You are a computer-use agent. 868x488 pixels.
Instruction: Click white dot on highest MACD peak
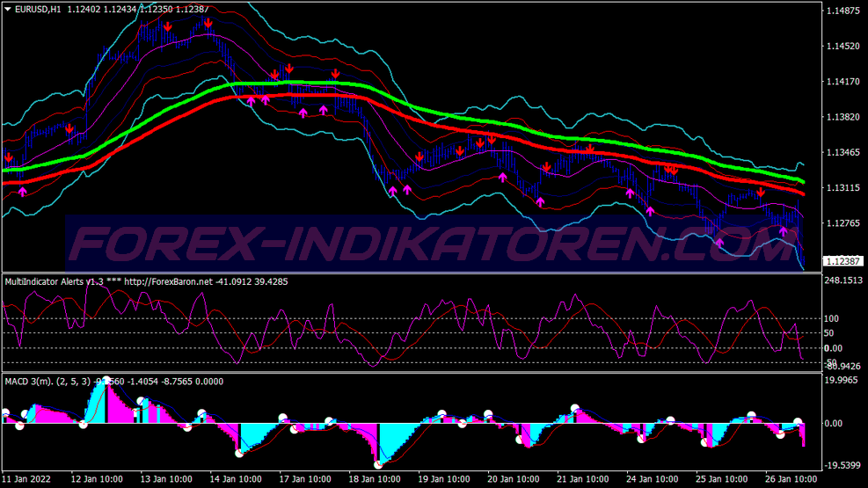(x=106, y=381)
